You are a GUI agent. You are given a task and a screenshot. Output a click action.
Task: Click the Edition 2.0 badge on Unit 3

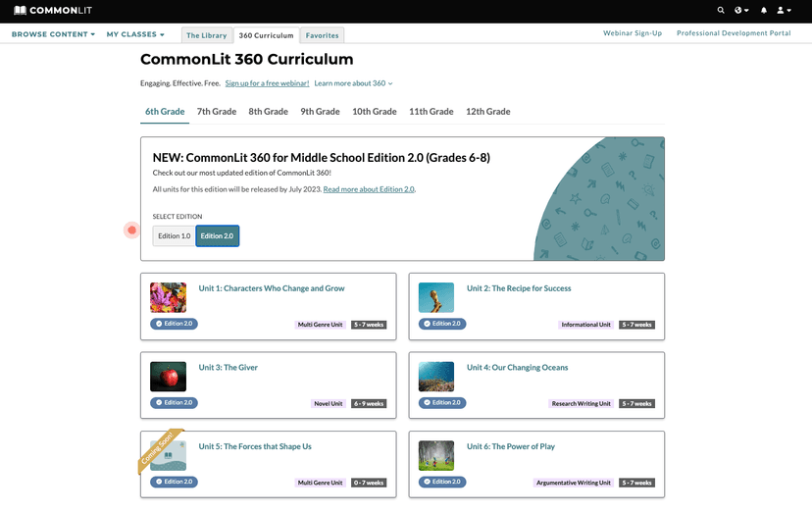[x=174, y=402]
